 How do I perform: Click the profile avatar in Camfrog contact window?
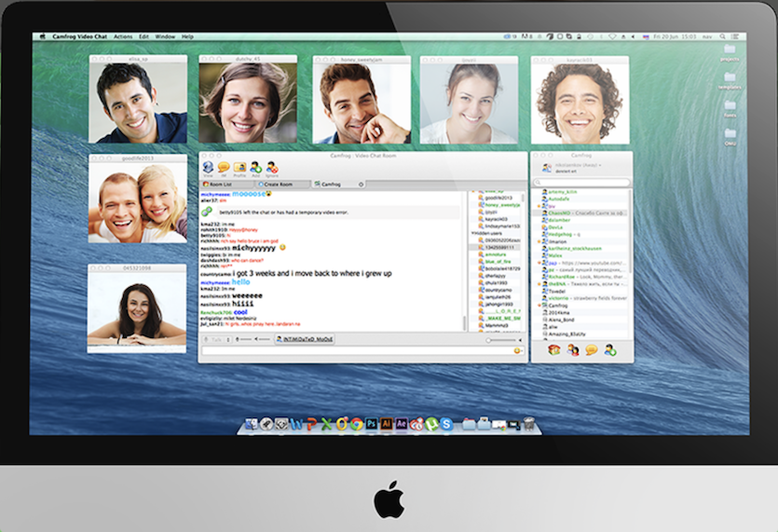[547, 168]
